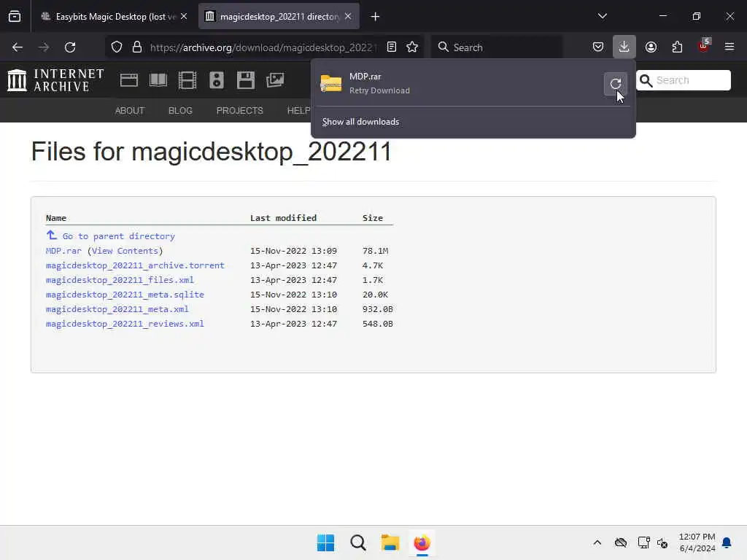Click the Name column header
747x560 pixels.
tap(55, 218)
